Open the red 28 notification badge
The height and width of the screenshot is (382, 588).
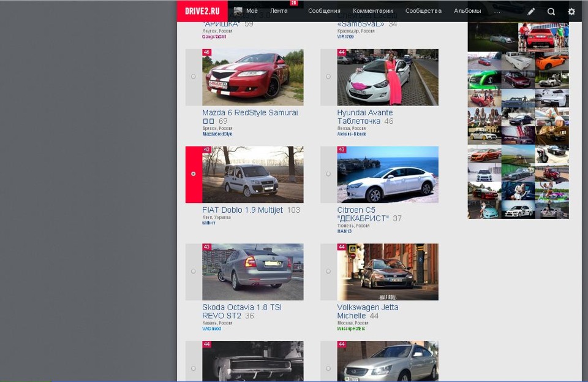click(293, 2)
